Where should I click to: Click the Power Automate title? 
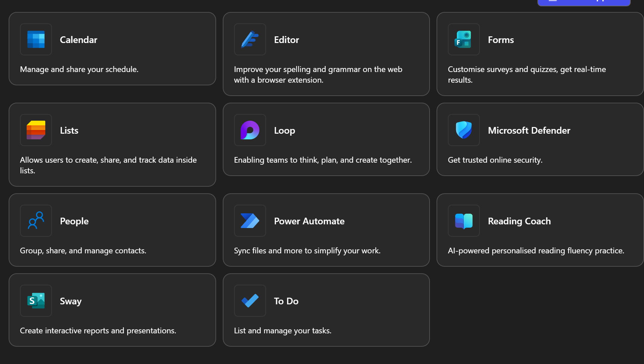[309, 221]
